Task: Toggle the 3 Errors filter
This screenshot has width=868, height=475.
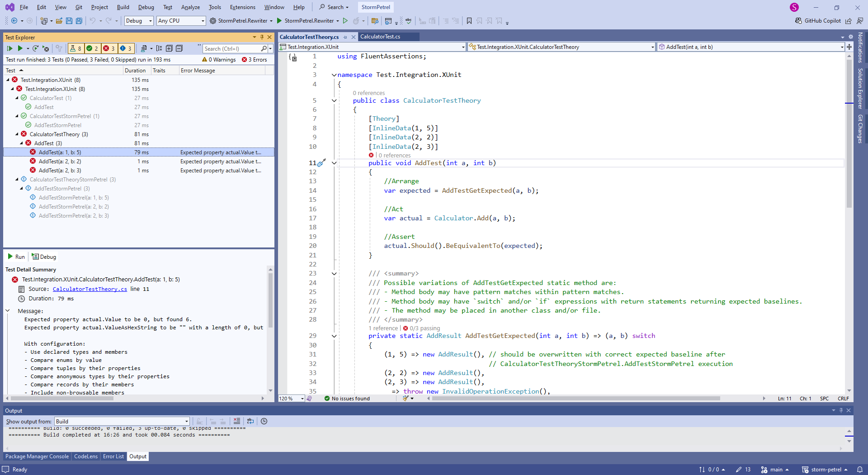Action: pos(255,60)
